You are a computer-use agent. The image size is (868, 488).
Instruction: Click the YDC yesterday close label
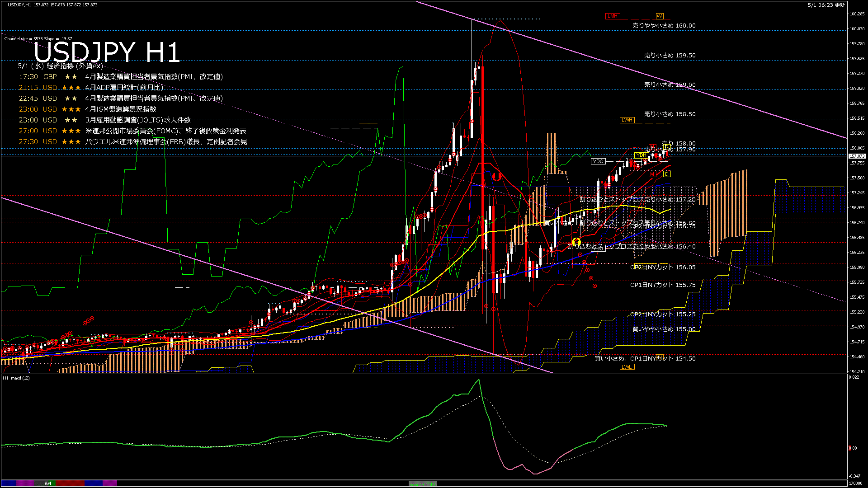(x=598, y=161)
